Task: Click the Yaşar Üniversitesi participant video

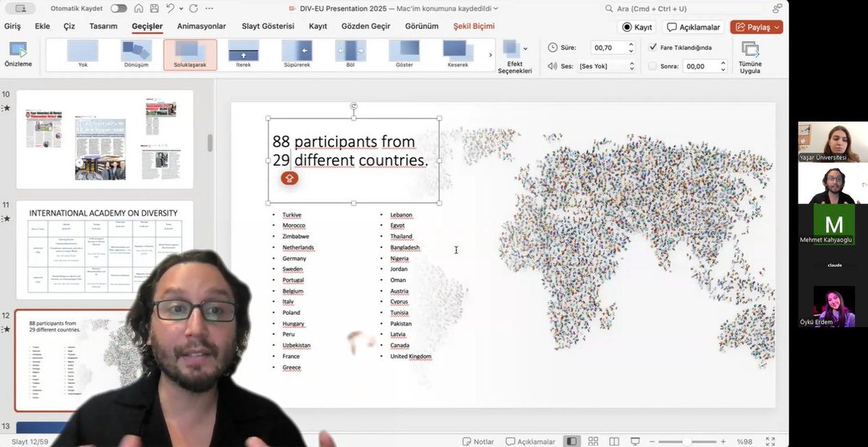Action: (833, 142)
